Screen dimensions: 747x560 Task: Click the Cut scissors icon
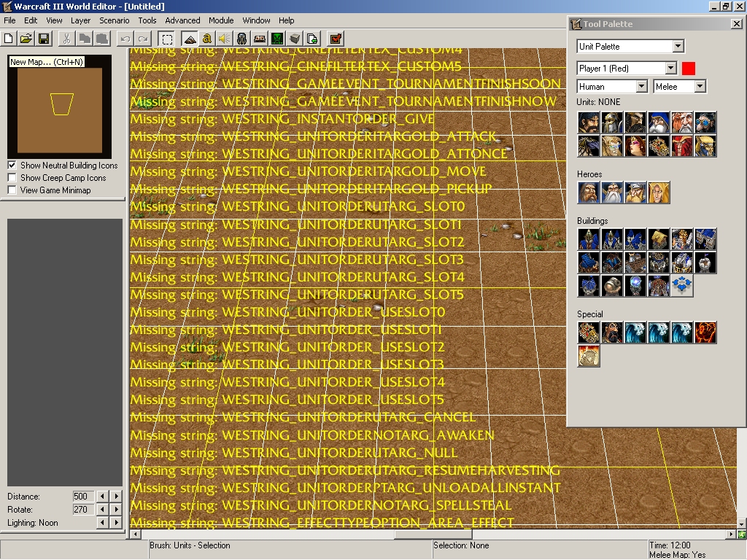click(x=66, y=39)
